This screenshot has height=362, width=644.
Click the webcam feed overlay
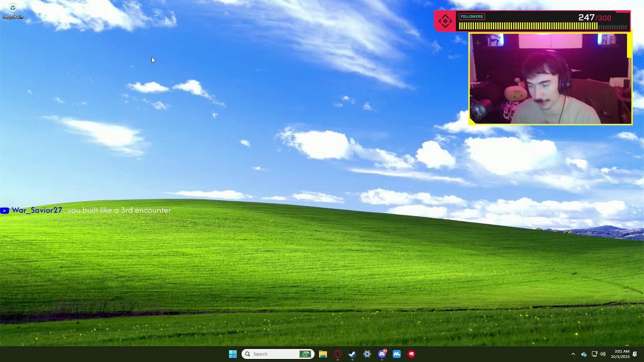pyautogui.click(x=550, y=79)
